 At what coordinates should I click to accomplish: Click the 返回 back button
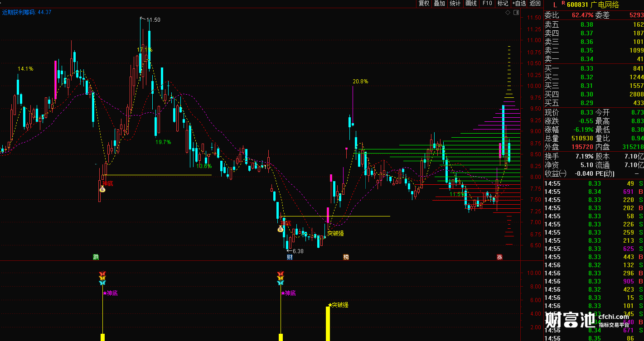coord(535,4)
